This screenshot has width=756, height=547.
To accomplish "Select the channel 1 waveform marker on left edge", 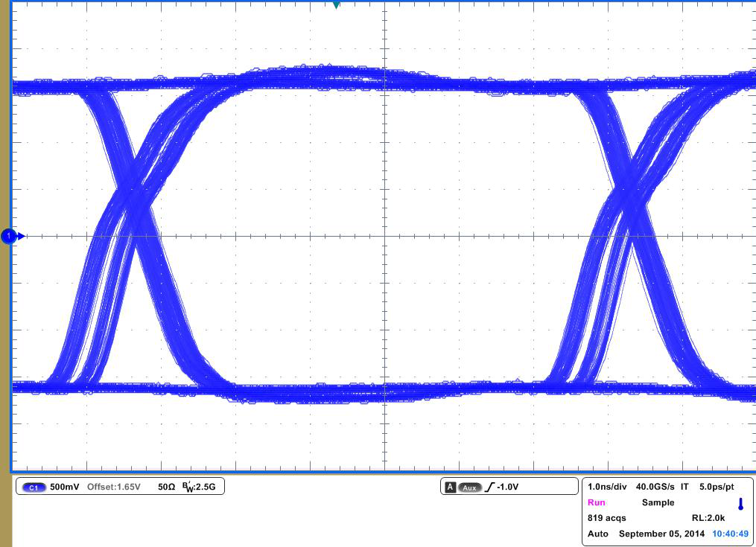I will coord(9,235).
